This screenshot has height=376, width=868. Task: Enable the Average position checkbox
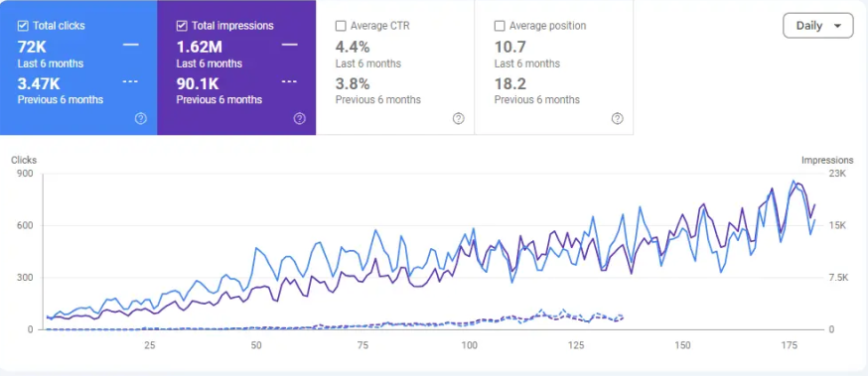[x=500, y=26]
